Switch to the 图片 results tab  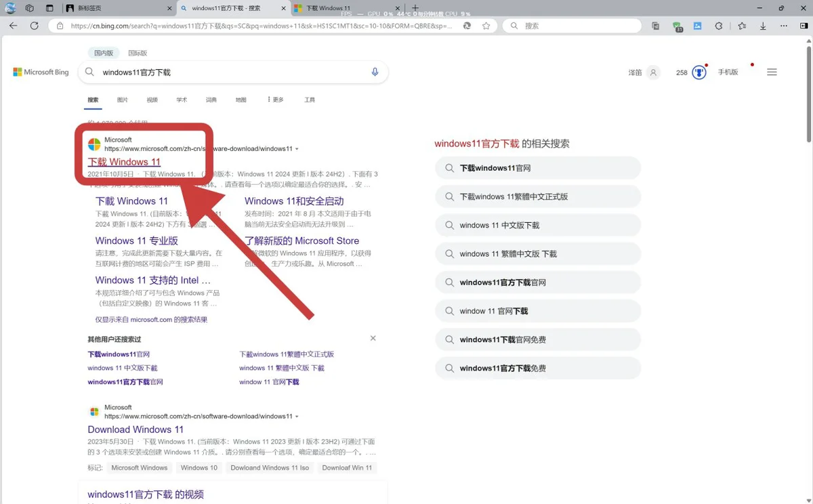(123, 100)
